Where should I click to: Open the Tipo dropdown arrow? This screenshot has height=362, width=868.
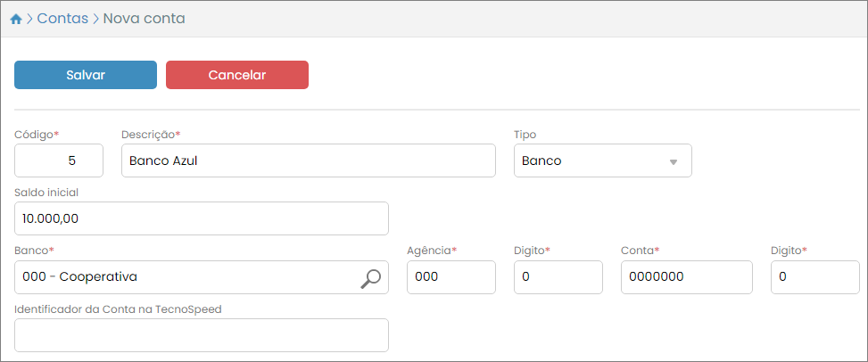[x=674, y=162]
